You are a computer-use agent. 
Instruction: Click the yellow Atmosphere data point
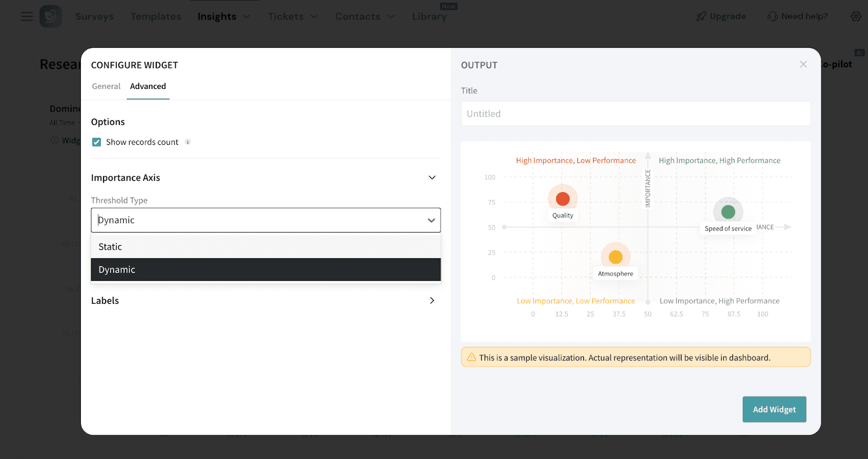615,257
